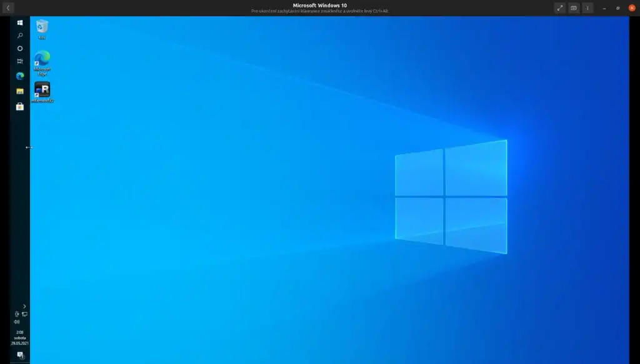Open Microsoft Store from the taskbar
This screenshot has height=364, width=640.
pyautogui.click(x=19, y=106)
